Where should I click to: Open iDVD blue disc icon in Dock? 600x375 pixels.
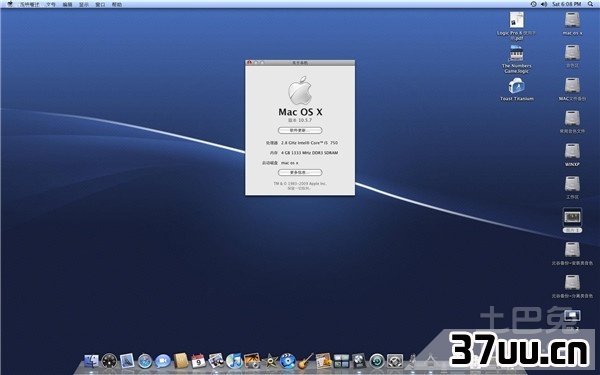pos(287,361)
